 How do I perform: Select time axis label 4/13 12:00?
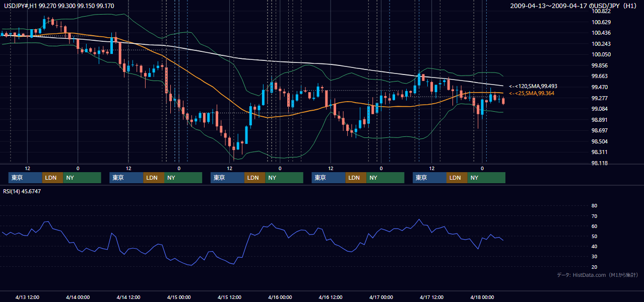click(28, 297)
